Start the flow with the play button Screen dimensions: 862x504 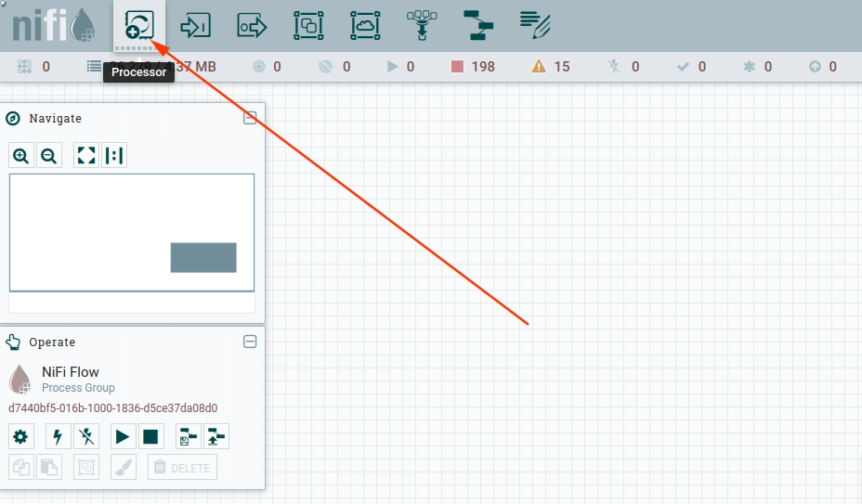point(123,437)
